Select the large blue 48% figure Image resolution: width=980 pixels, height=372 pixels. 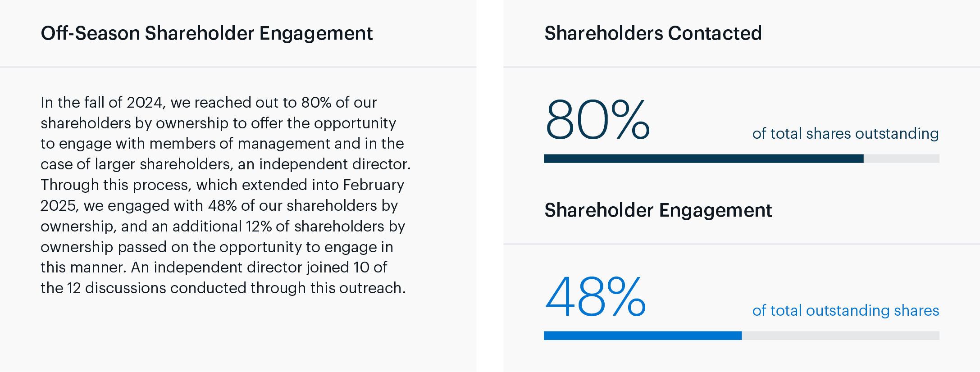click(595, 297)
